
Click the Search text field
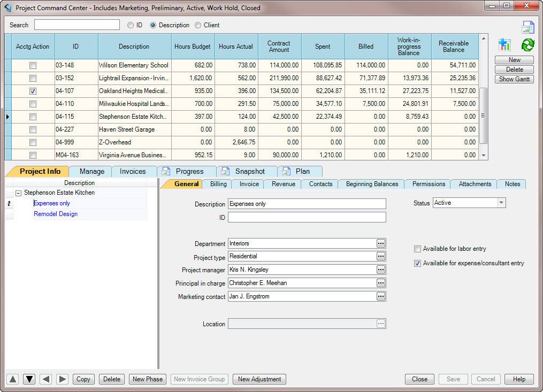[x=77, y=25]
